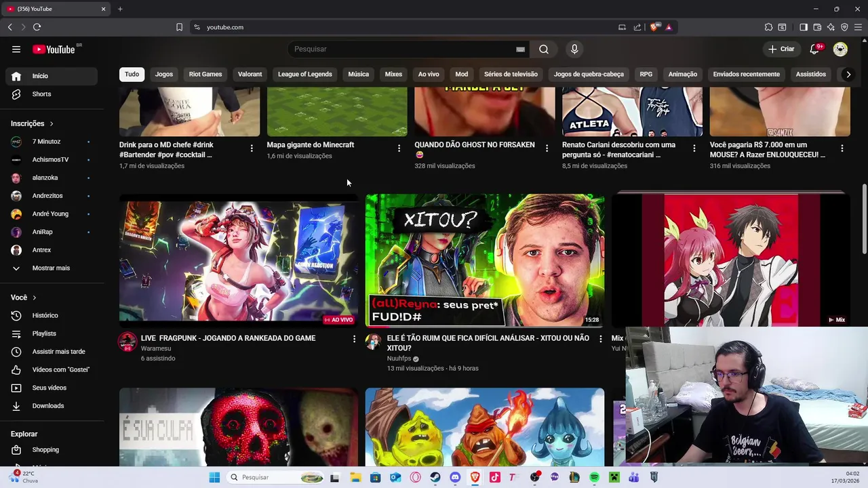868x488 pixels.
Task: Open options for Mapa gigante do Minecraft
Action: pos(399,148)
